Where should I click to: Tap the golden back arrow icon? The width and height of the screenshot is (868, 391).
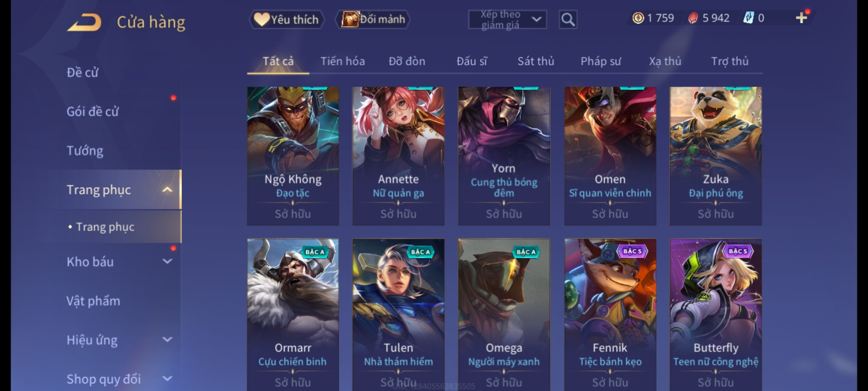click(x=84, y=22)
